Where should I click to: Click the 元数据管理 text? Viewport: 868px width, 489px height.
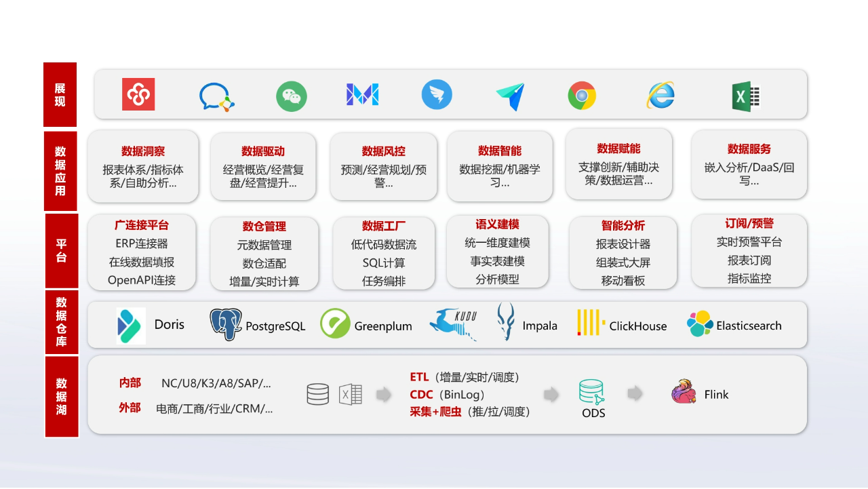pyautogui.click(x=264, y=245)
